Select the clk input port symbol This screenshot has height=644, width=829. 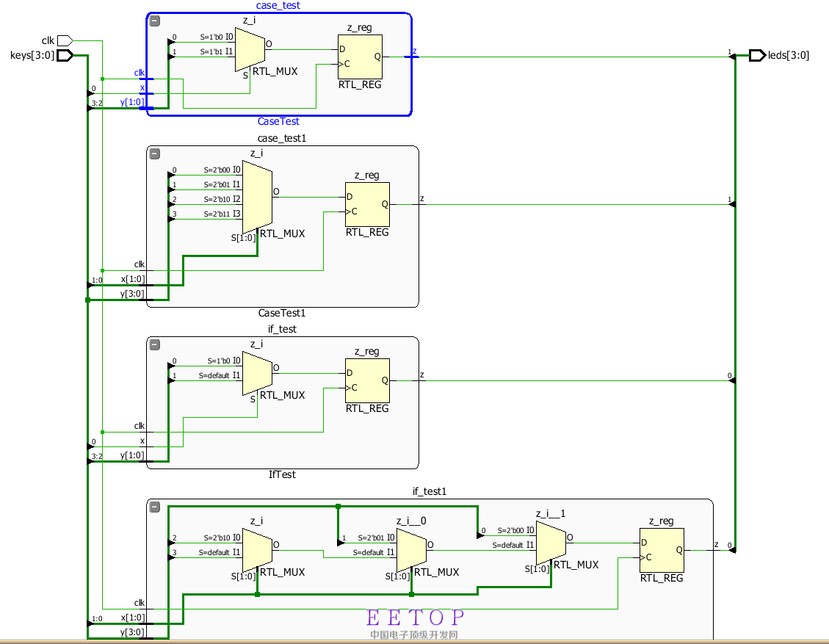click(x=65, y=40)
